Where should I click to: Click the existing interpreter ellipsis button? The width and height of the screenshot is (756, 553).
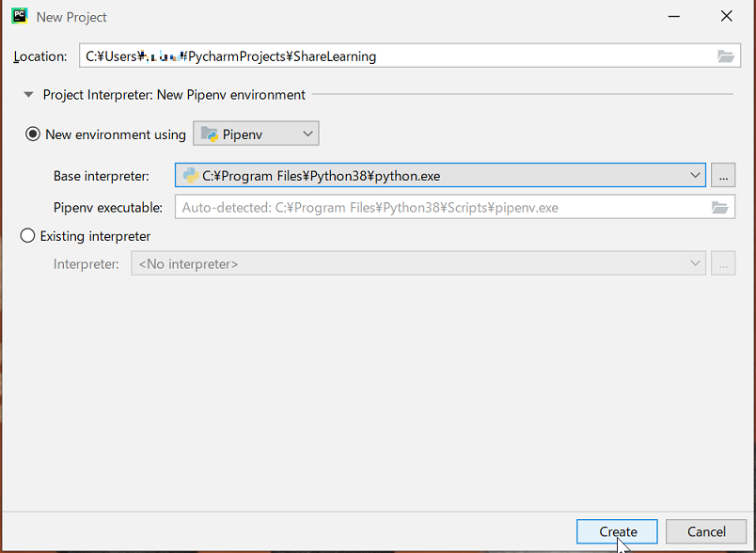click(x=723, y=263)
